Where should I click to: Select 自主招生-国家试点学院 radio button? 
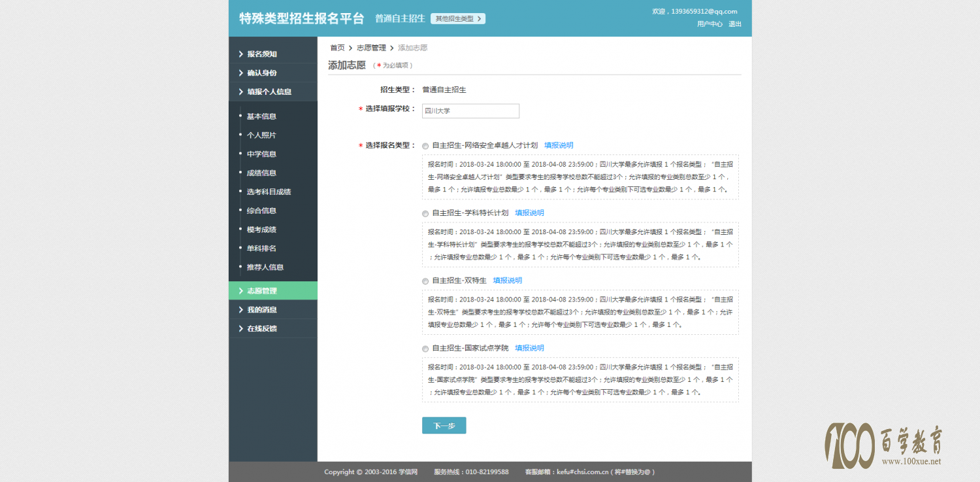pos(426,349)
